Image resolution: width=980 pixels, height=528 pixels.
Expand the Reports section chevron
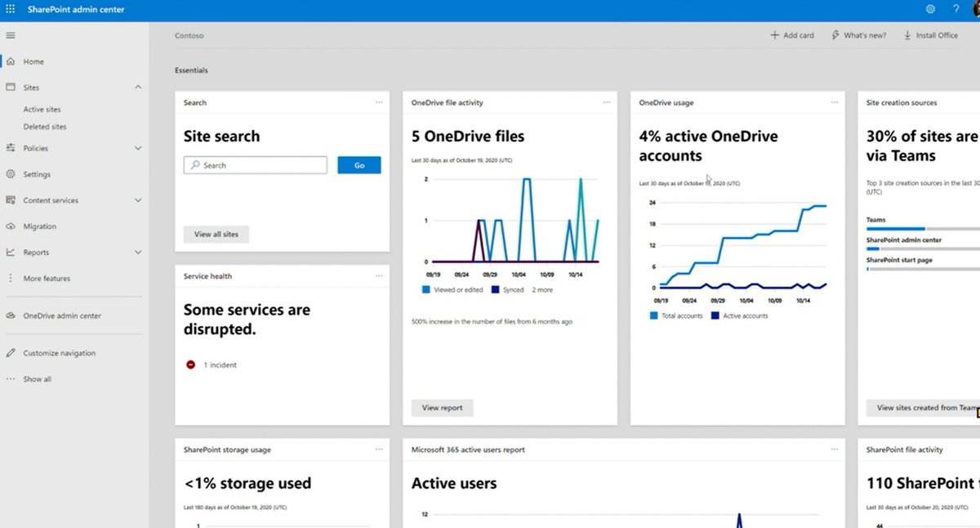click(x=138, y=253)
